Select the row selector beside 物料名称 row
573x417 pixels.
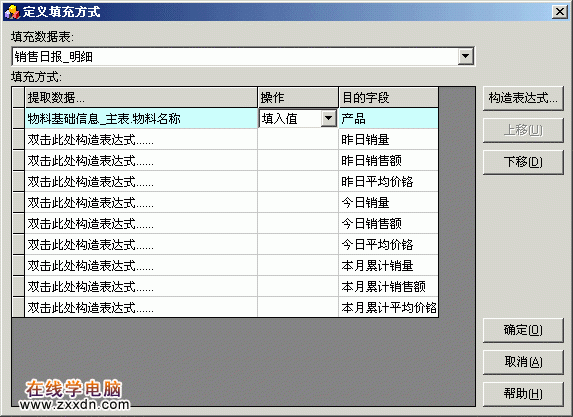[x=18, y=118]
